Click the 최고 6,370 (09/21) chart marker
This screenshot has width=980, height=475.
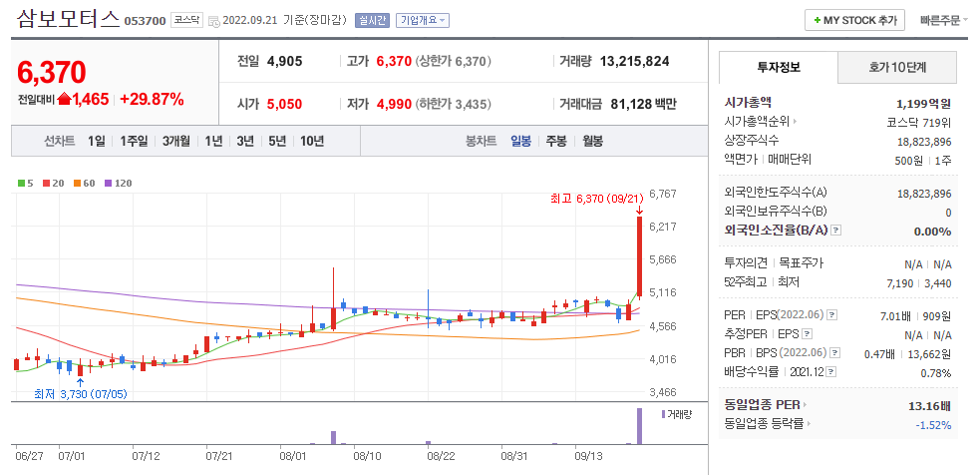(597, 199)
